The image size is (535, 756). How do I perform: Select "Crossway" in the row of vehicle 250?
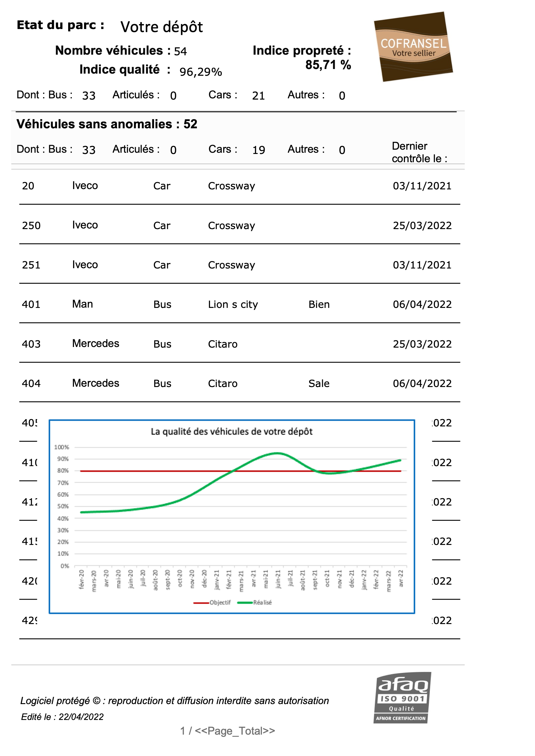[x=231, y=226]
